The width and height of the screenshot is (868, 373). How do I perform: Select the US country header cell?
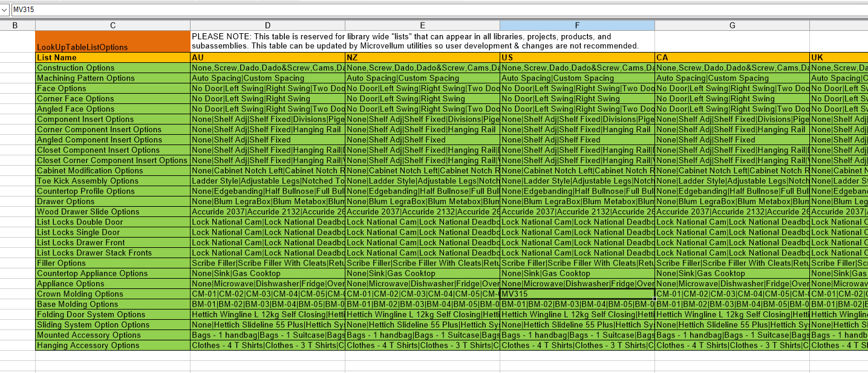coord(577,57)
